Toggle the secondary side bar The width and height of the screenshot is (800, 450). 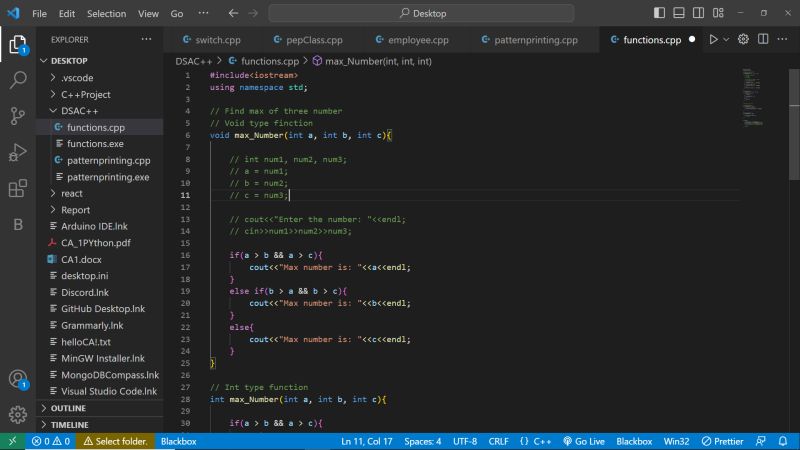click(698, 13)
